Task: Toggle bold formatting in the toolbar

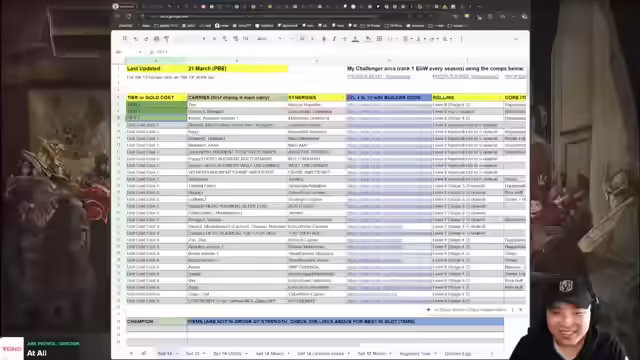Action: click(324, 39)
